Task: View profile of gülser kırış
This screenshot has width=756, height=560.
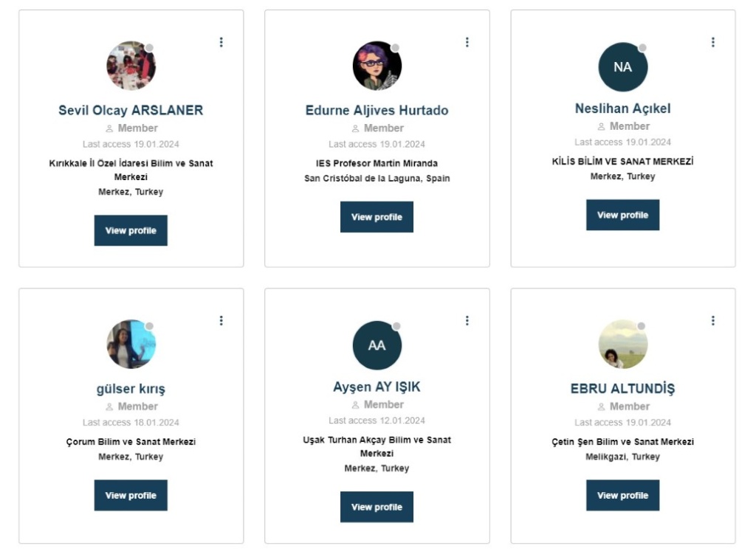Action: pyautogui.click(x=131, y=495)
